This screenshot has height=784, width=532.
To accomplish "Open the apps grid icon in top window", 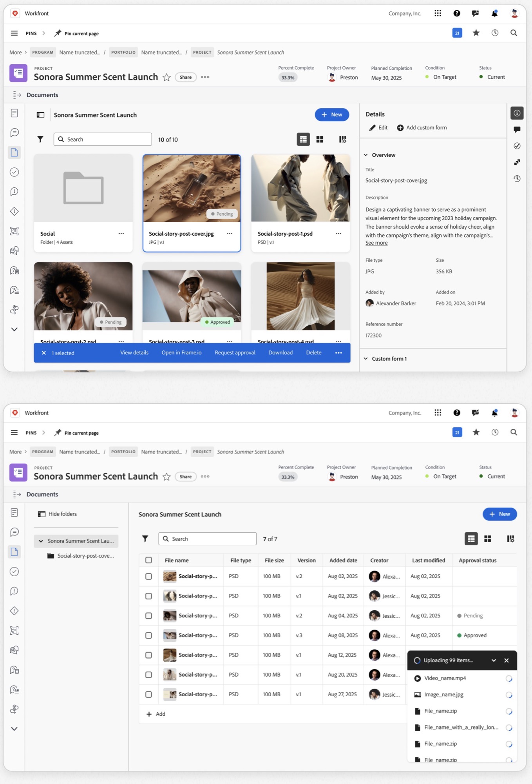I will 438,13.
